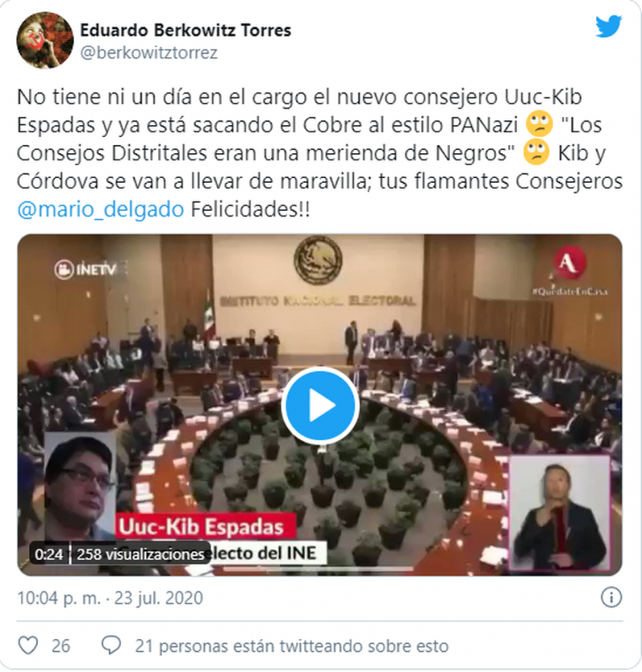Open tweet timestamp 10:04 p. m. 23 jul. 2020
Image resolution: width=642 pixels, height=672 pixels.
pos(110,598)
